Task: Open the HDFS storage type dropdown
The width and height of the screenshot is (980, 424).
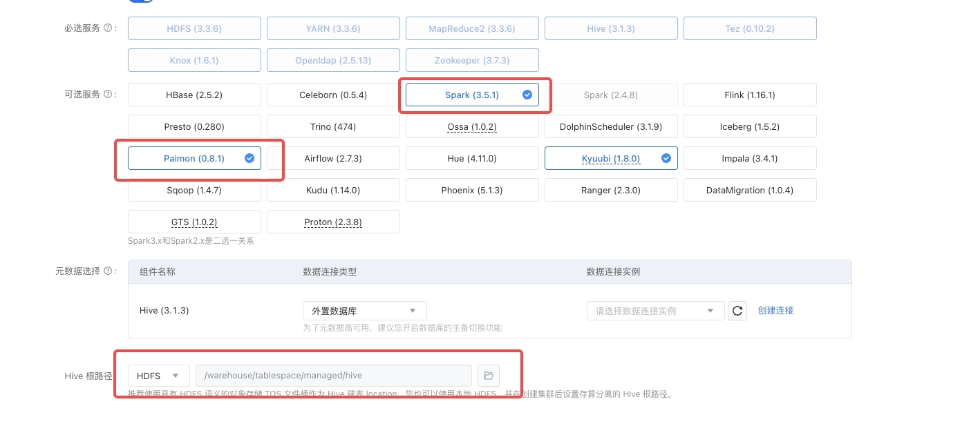Action: (159, 376)
